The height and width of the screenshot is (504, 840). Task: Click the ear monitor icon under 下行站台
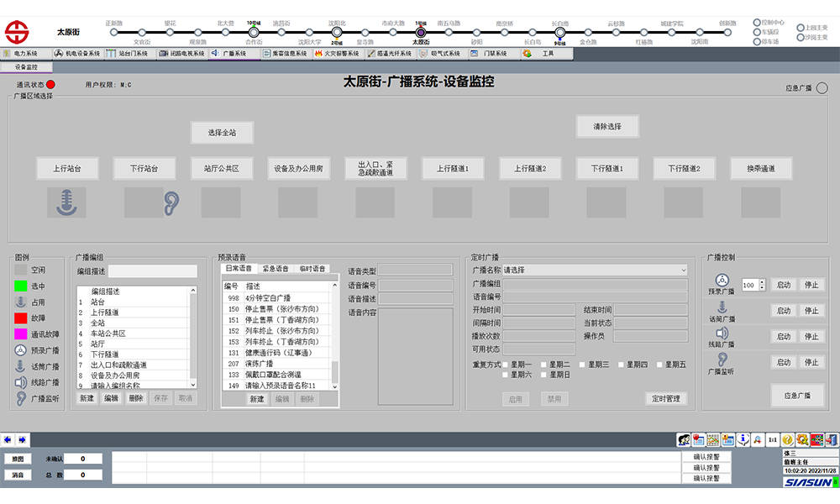pos(171,202)
